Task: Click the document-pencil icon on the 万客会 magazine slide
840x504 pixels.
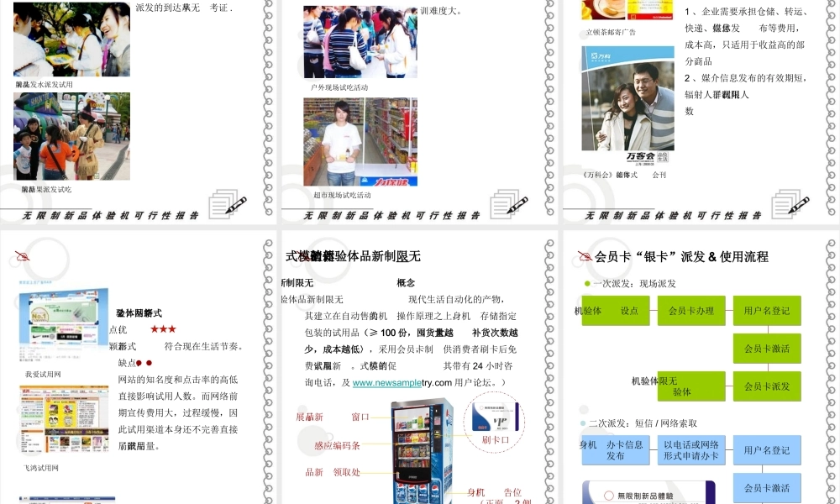Action: tap(790, 203)
